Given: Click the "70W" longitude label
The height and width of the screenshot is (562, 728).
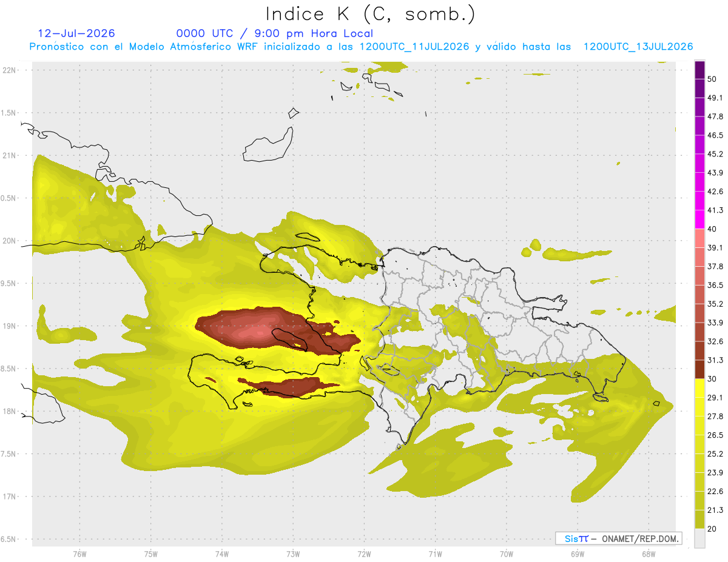Looking at the screenshot, I should click(506, 554).
